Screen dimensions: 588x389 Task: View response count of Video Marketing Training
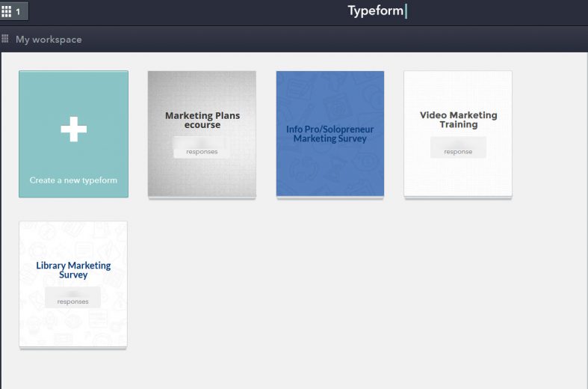[x=458, y=147]
